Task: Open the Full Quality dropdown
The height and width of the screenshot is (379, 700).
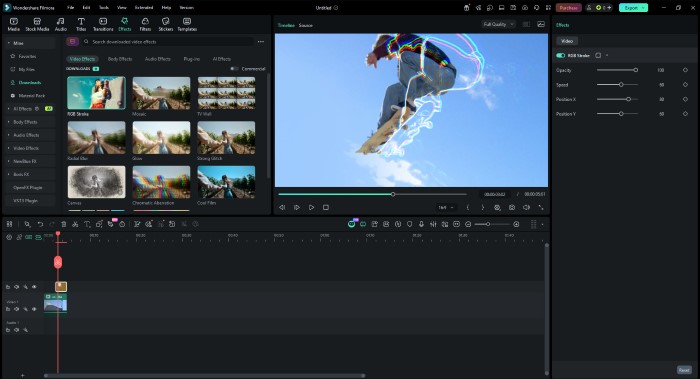Action: click(499, 24)
